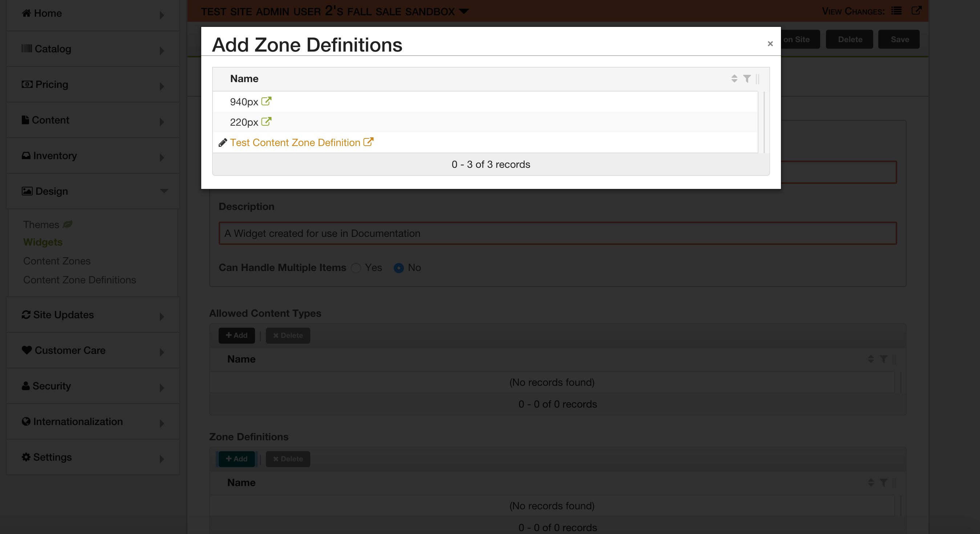Expand the Settings menu arrow
This screenshot has height=534, width=980.
[x=162, y=459]
